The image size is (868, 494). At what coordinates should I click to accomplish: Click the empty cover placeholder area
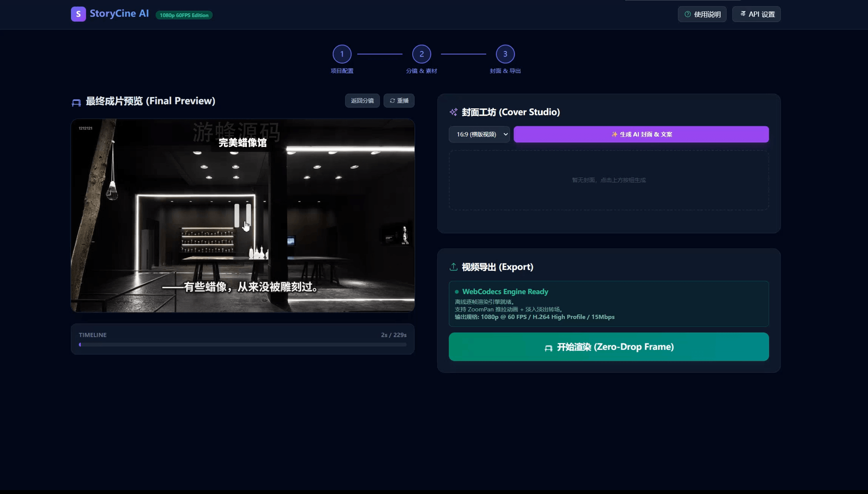(x=609, y=180)
